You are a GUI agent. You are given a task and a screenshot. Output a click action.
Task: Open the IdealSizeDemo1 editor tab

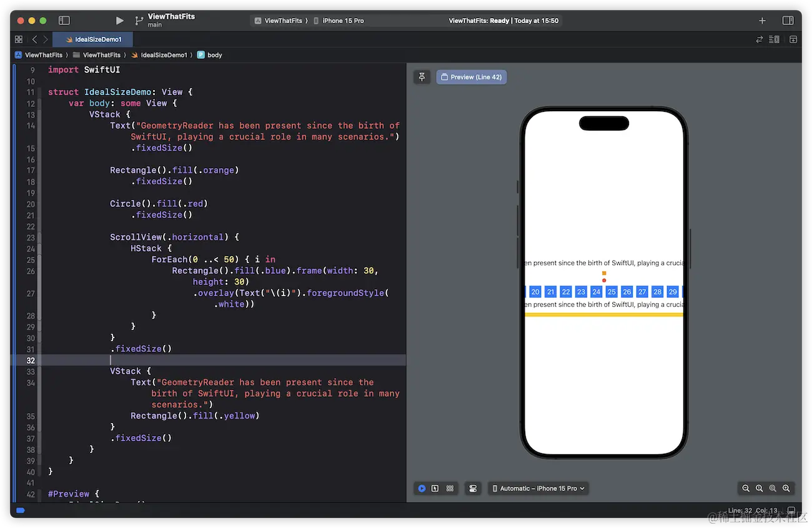pos(93,39)
